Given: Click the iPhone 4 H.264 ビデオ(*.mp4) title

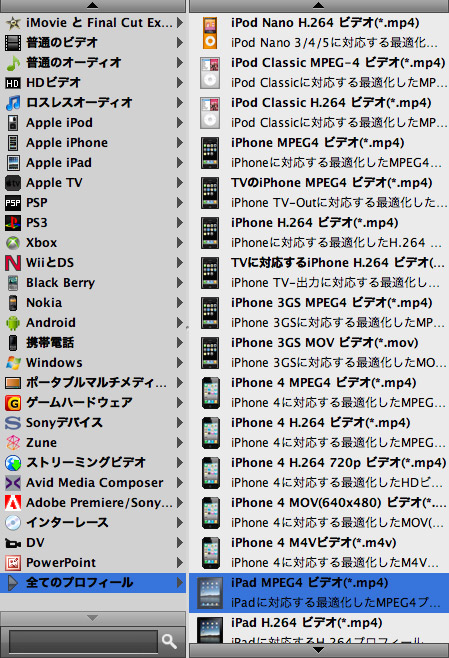Looking at the screenshot, I should point(321,423).
